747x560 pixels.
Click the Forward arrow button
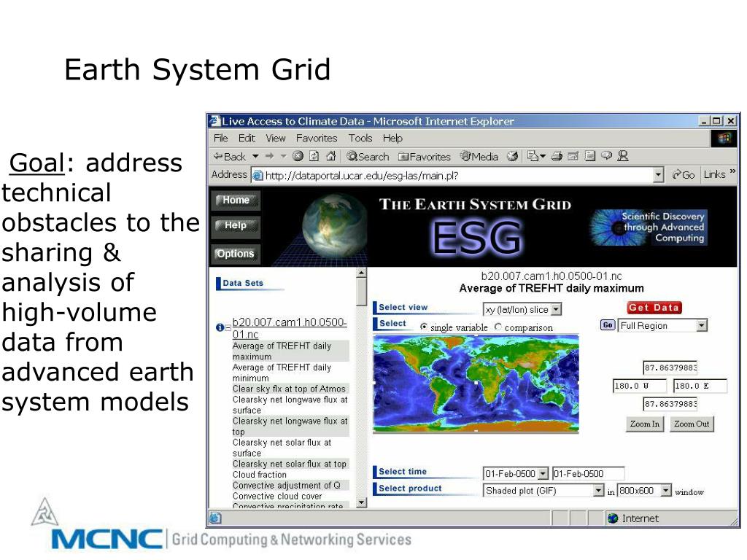tap(270, 156)
